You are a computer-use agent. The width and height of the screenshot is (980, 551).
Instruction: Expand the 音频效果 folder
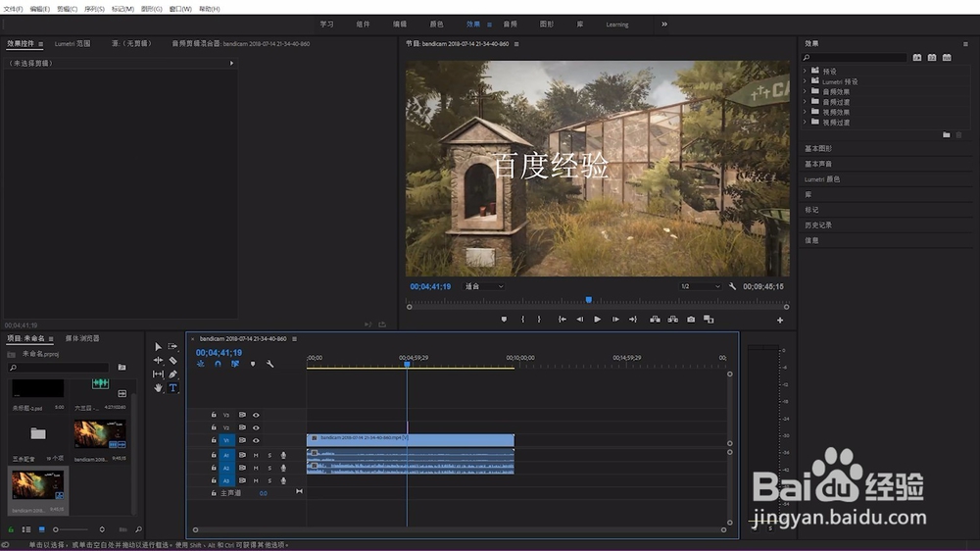[x=805, y=91]
